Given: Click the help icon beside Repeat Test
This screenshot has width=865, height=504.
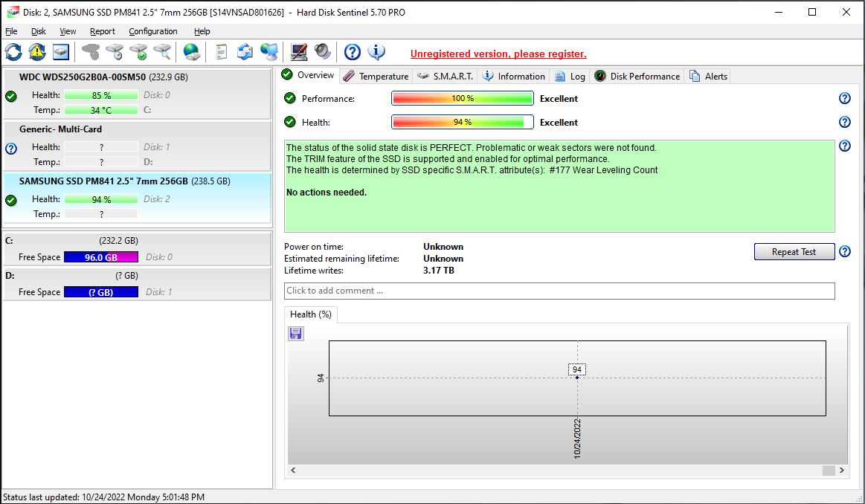Looking at the screenshot, I should point(844,251).
